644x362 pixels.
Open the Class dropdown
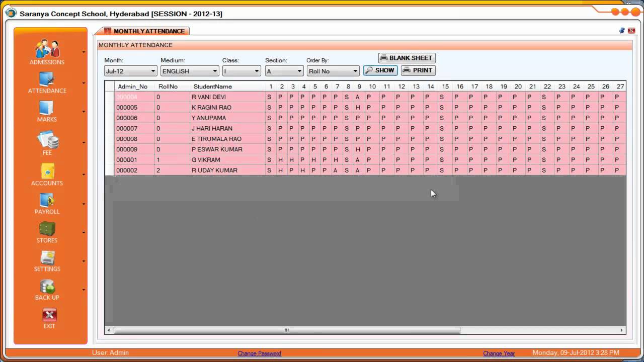[242, 71]
